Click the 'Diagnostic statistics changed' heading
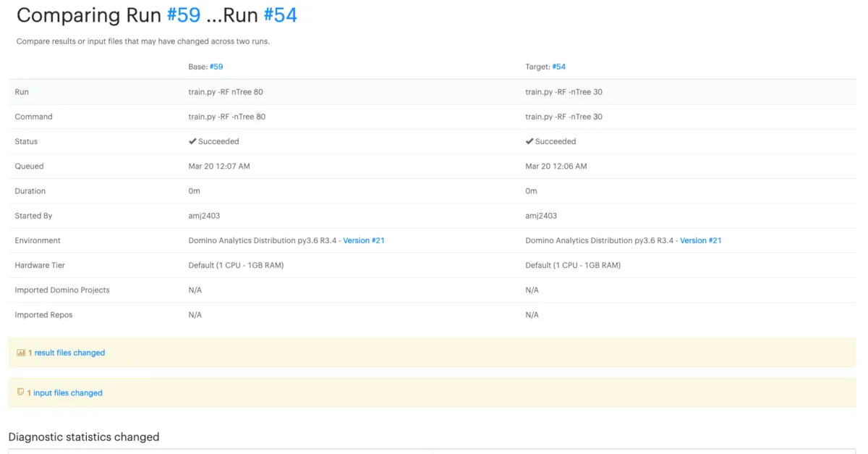868x454 pixels. [x=84, y=437]
